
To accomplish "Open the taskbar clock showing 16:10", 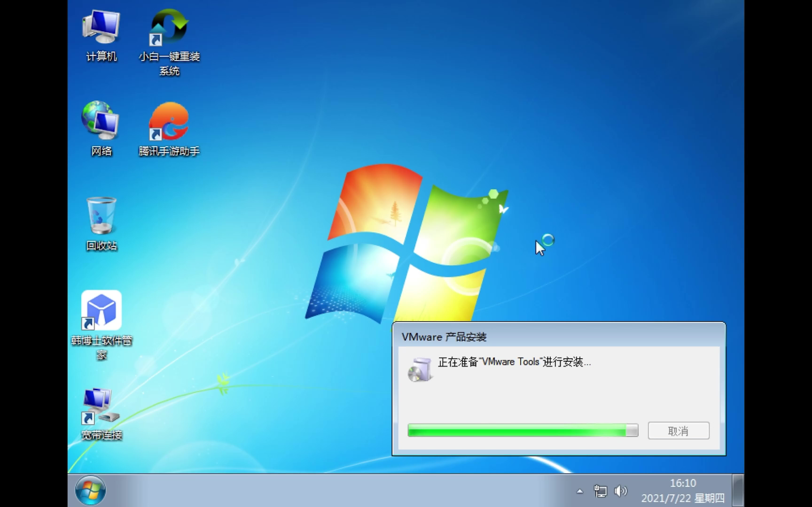I will [683, 483].
